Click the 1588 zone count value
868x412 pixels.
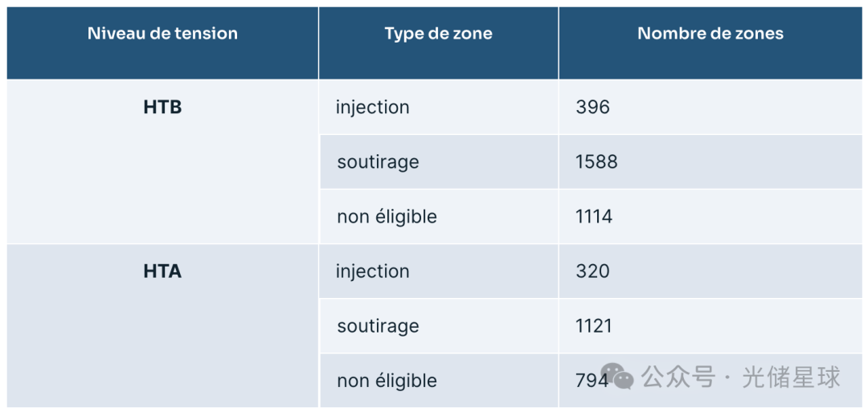tap(596, 162)
